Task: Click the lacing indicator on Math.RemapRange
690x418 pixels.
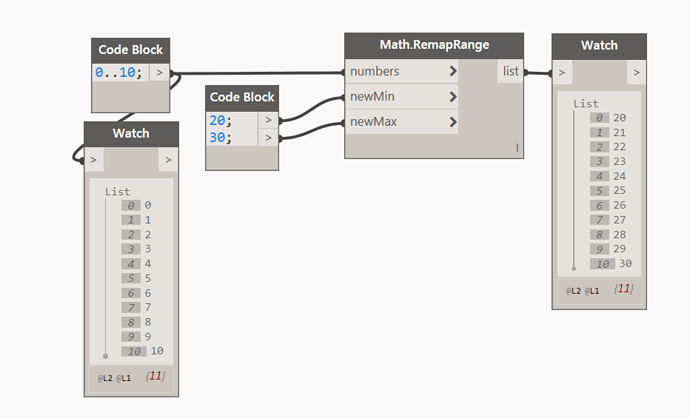Action: click(x=517, y=148)
